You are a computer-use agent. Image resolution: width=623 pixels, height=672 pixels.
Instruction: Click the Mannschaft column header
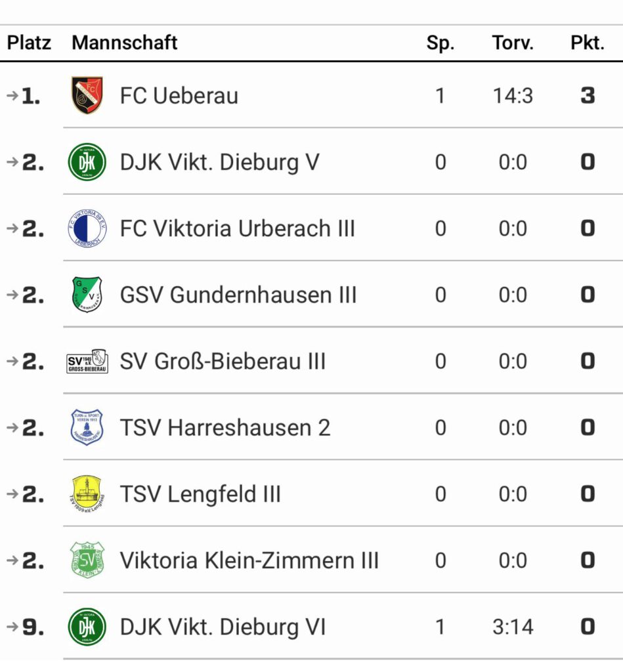(x=125, y=43)
